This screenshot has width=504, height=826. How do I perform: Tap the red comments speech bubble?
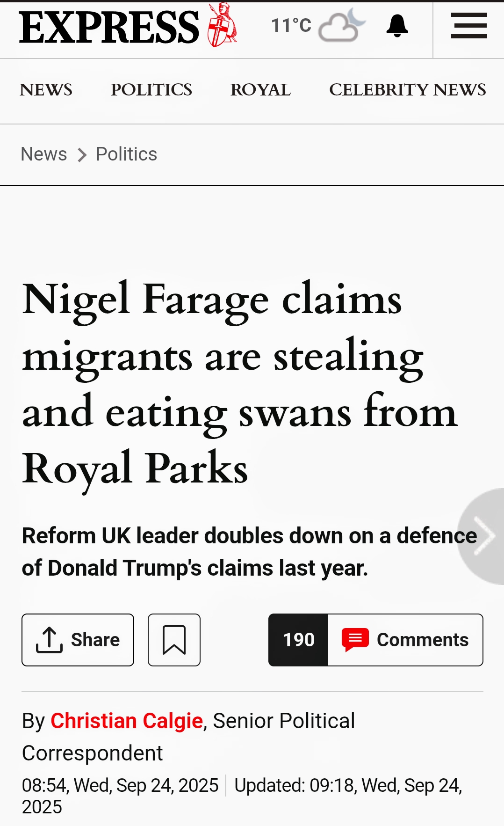[355, 640]
